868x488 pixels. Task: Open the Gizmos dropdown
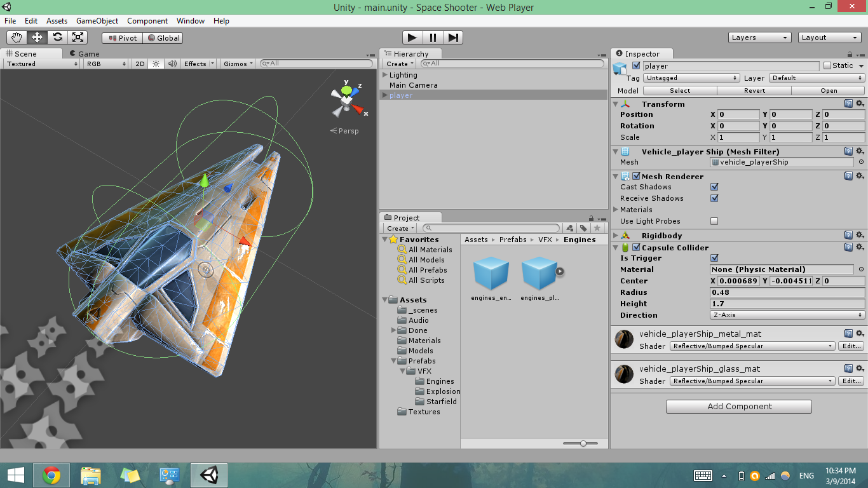(x=238, y=64)
